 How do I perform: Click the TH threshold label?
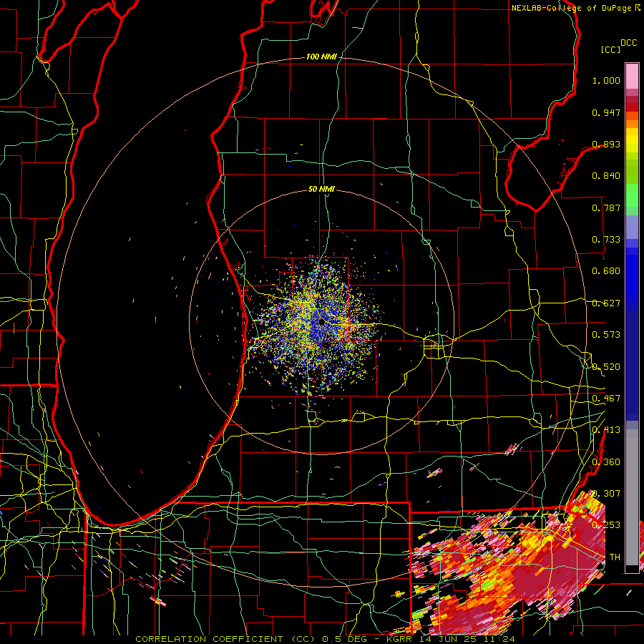[615, 557]
